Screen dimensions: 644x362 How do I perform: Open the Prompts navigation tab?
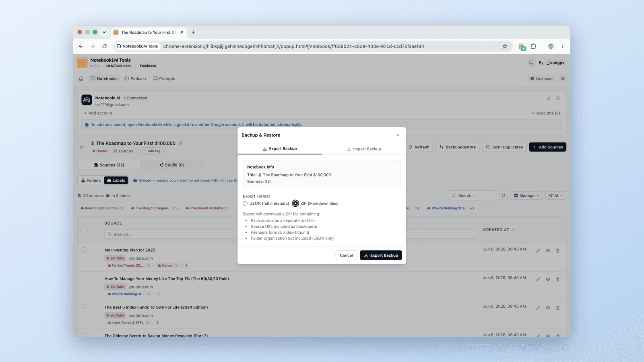[164, 78]
